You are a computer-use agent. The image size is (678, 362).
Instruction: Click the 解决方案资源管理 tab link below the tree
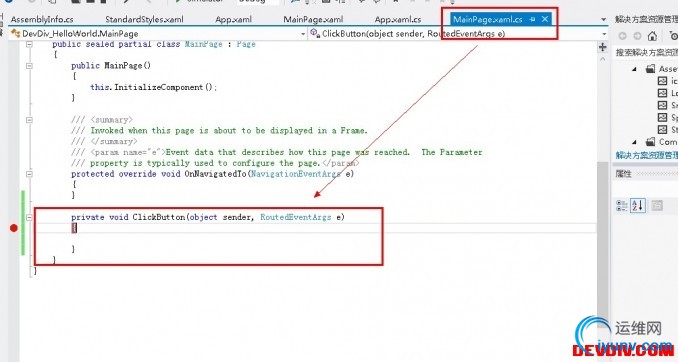[x=647, y=155]
